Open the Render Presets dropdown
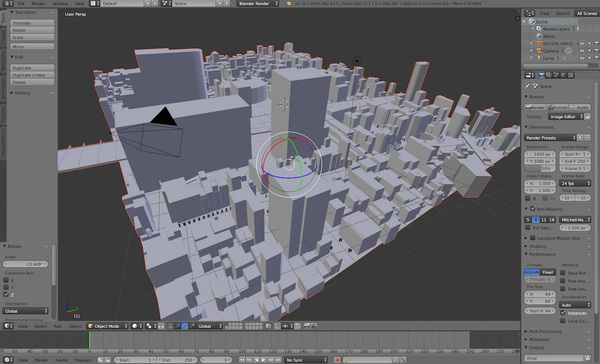 pos(550,137)
